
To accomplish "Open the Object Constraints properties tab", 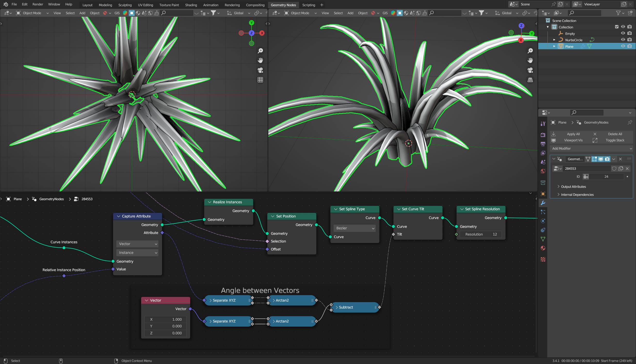I will pyautogui.click(x=543, y=230).
